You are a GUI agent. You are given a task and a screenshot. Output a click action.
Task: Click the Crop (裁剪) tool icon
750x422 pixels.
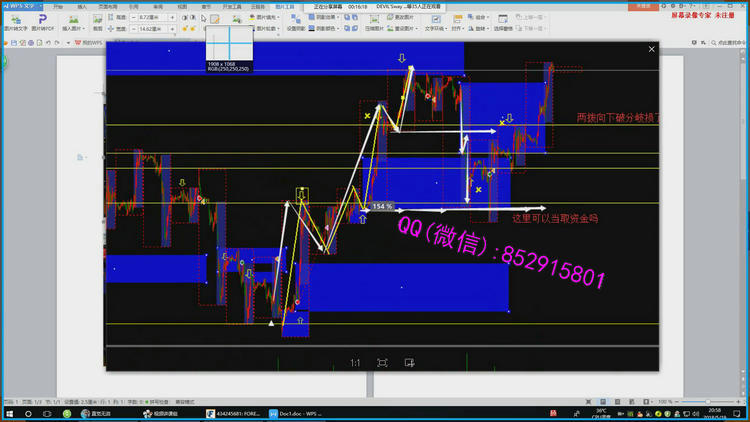tap(98, 20)
